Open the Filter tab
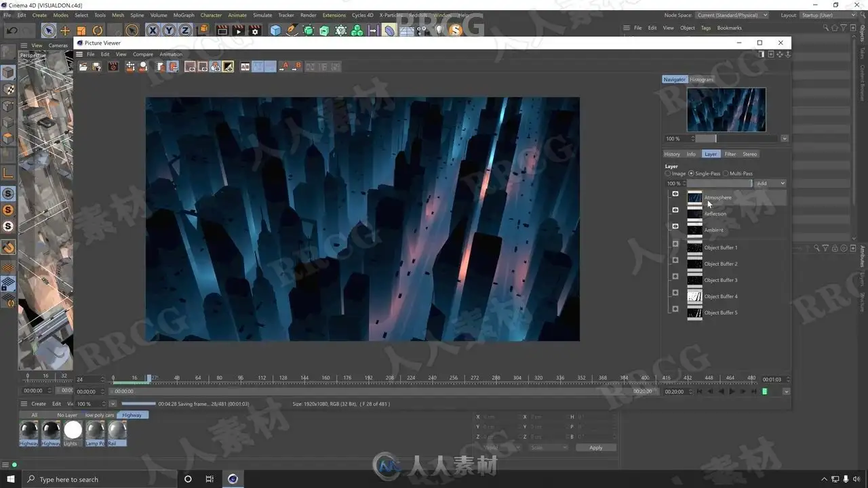The image size is (868, 488). 730,154
